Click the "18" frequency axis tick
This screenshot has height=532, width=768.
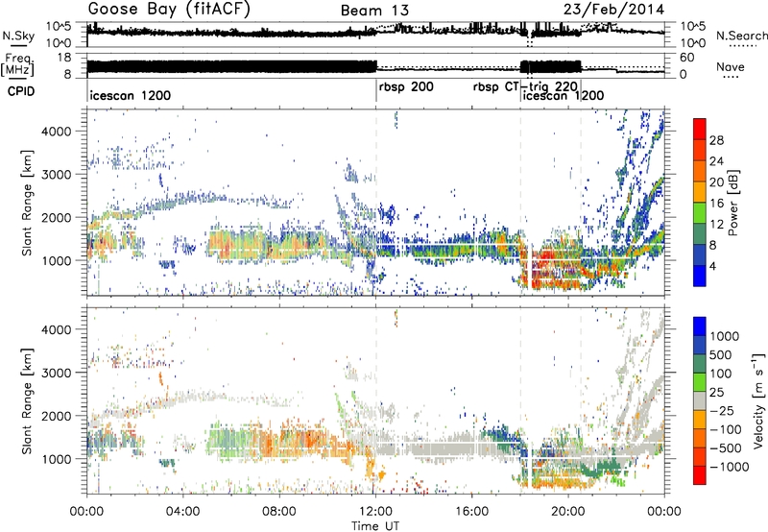click(x=63, y=58)
